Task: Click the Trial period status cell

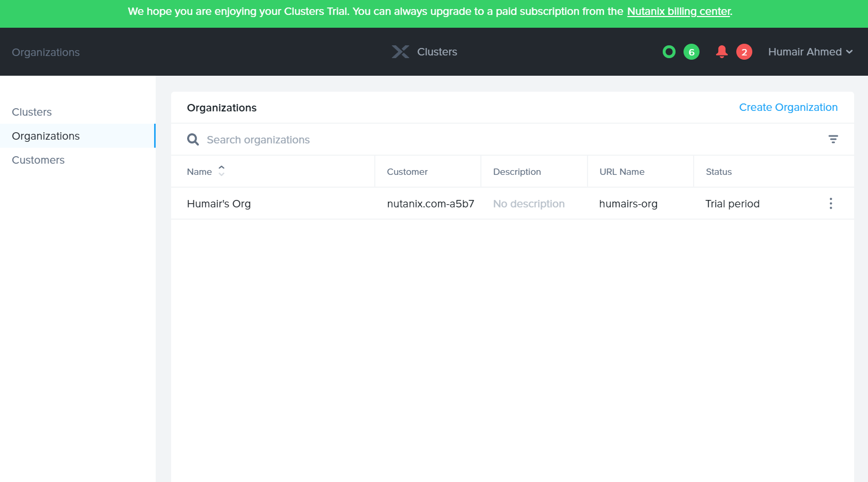Action: (x=732, y=204)
